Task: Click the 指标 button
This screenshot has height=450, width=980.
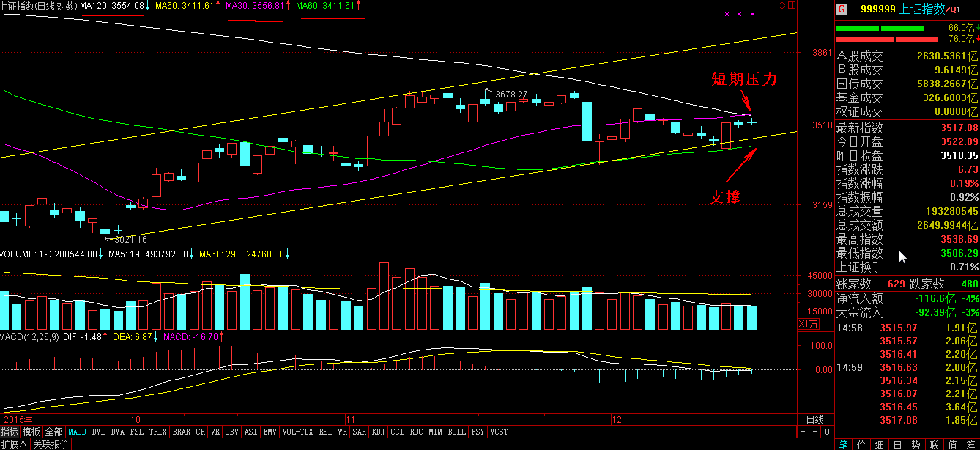Action: (10, 432)
